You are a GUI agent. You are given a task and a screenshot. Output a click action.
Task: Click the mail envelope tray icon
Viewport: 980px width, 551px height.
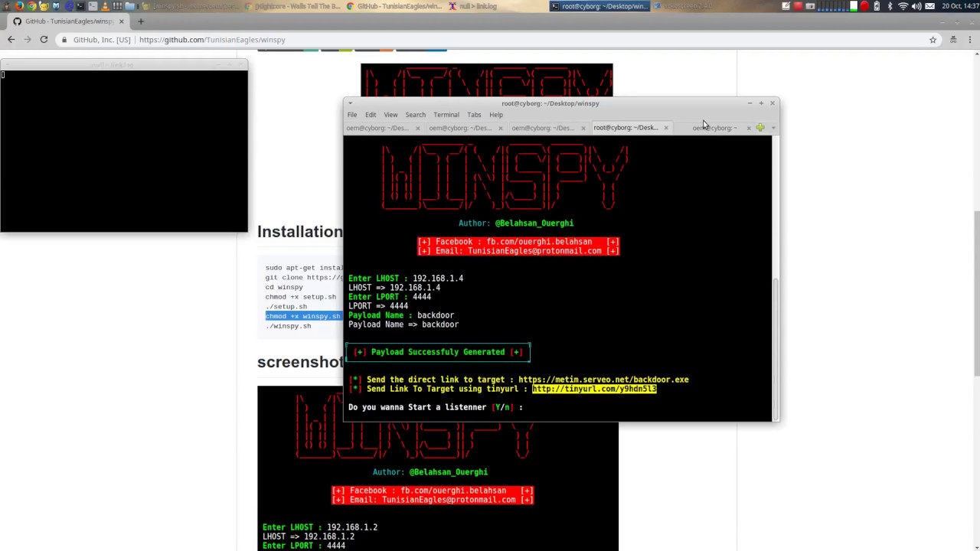tap(929, 6)
